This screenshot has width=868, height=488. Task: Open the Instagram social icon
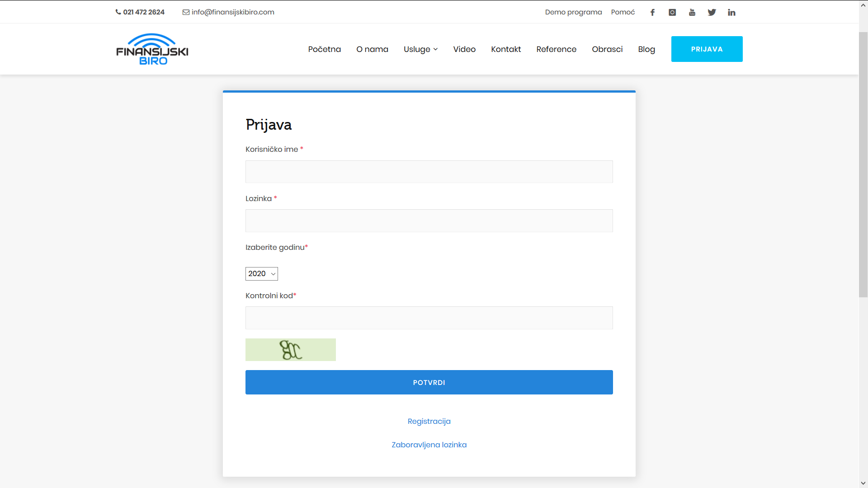point(672,12)
